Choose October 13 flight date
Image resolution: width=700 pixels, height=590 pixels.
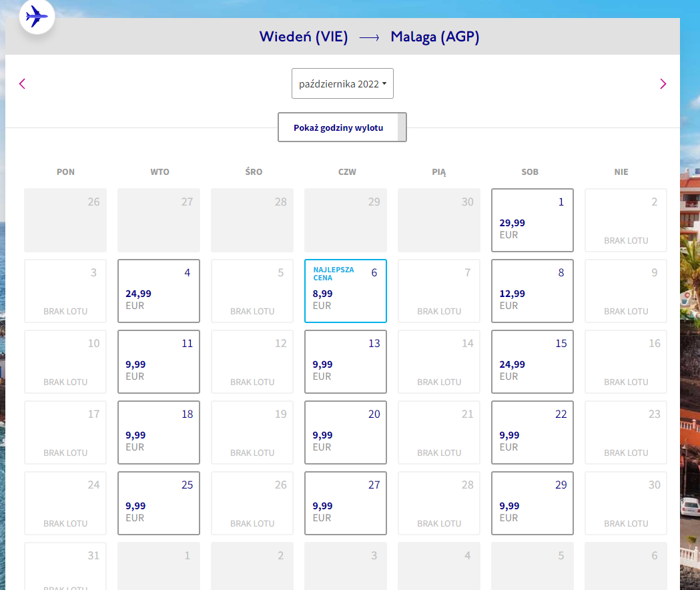tap(346, 362)
